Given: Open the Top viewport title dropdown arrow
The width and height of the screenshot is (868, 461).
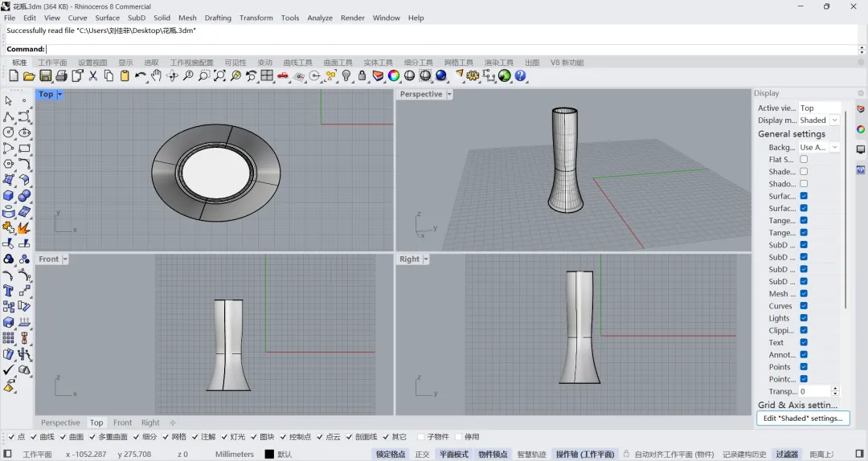Looking at the screenshot, I should 59,94.
